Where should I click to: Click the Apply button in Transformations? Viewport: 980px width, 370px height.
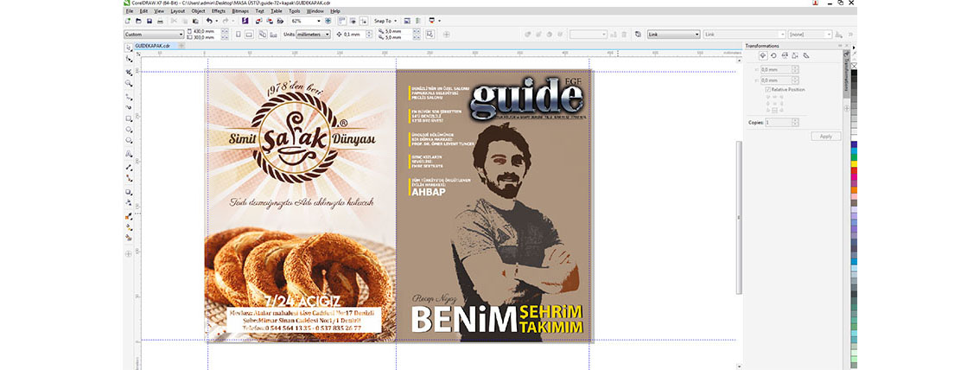825,136
